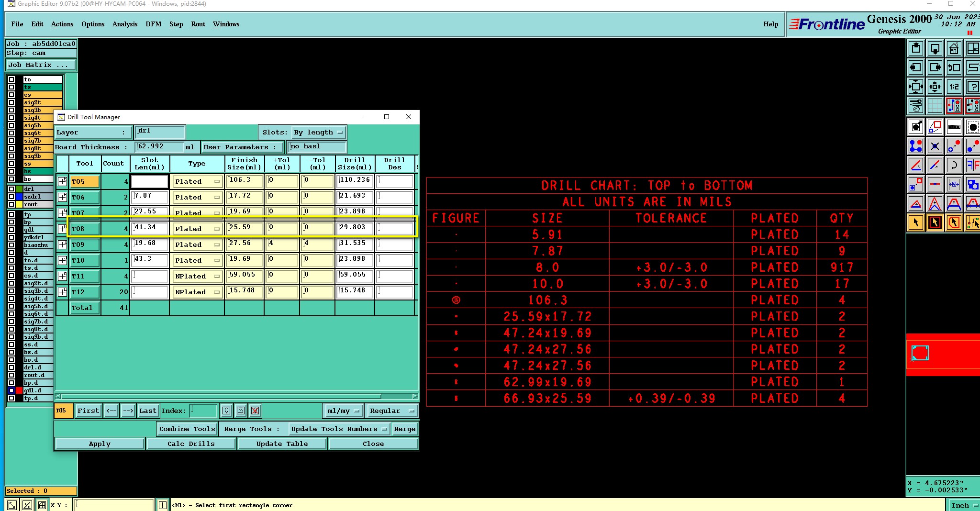Click the pan right icon
Image resolution: width=980 pixels, height=511 pixels.
pyautogui.click(x=935, y=67)
